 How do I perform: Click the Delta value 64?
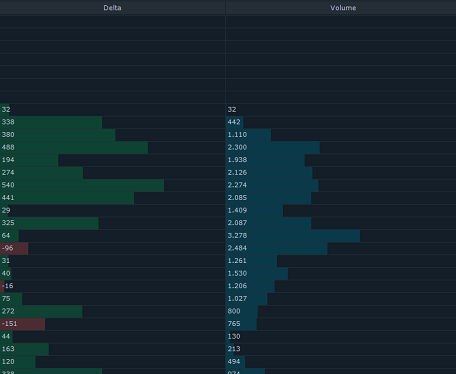(x=6, y=235)
